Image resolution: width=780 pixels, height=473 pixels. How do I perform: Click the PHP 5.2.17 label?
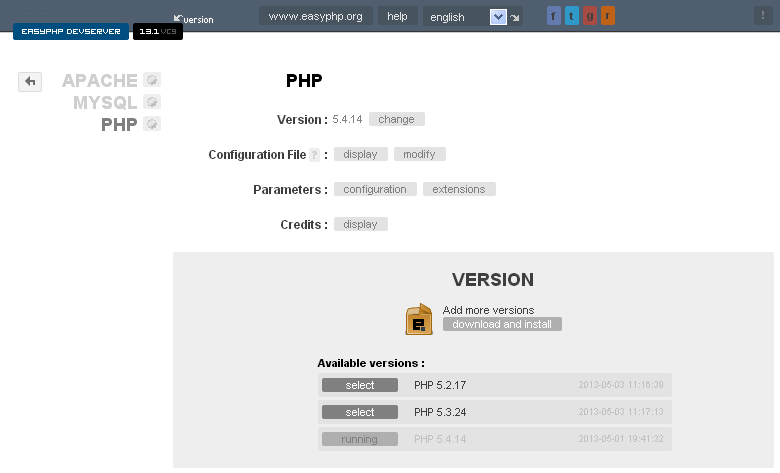440,385
